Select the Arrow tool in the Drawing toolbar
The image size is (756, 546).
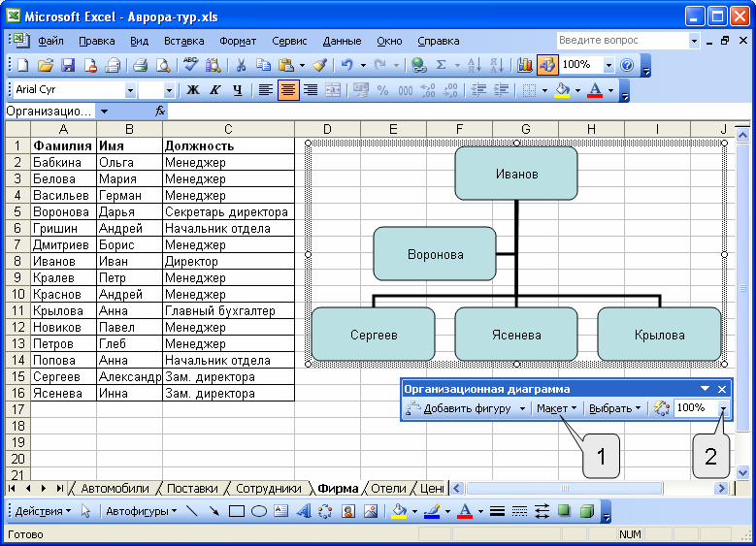214,511
